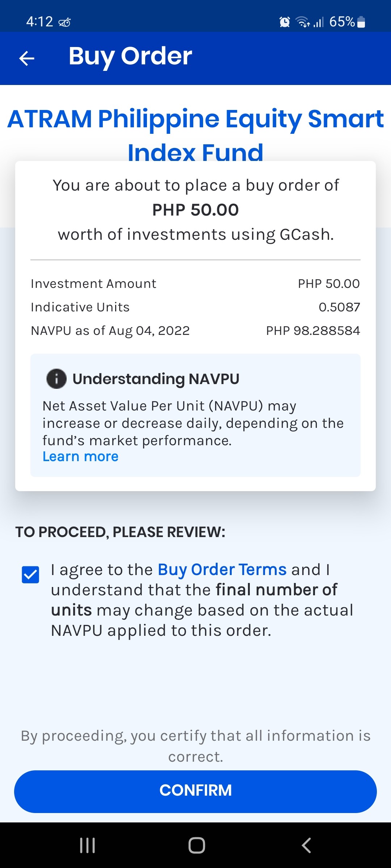This screenshot has height=868, width=391.
Task: Tap the battery status icon
Action: [361, 22]
